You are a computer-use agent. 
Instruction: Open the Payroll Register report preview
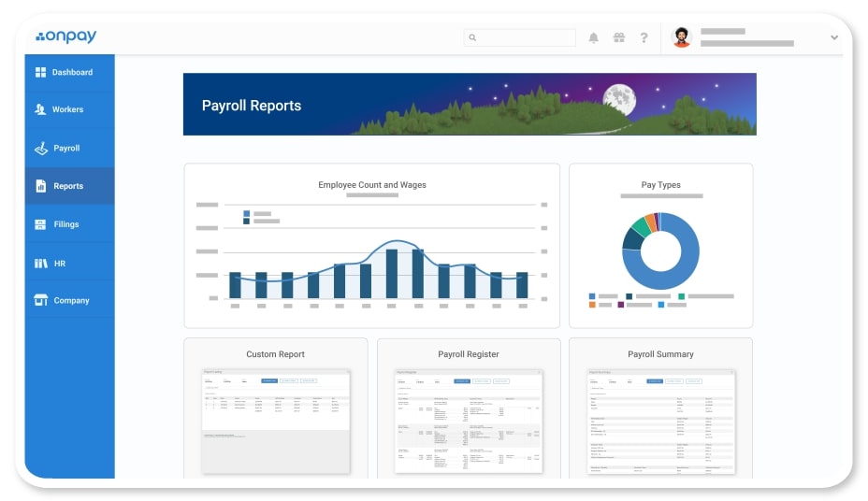(468, 420)
